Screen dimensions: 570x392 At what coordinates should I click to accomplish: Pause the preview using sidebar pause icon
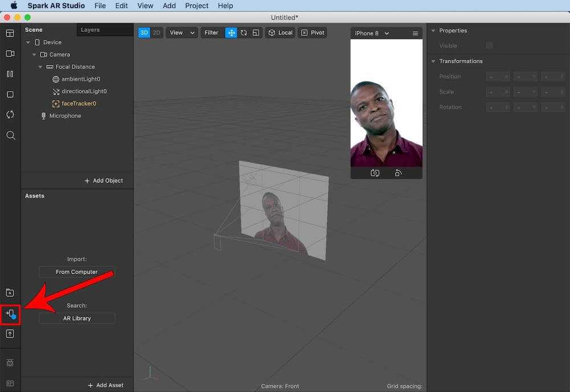[10, 74]
